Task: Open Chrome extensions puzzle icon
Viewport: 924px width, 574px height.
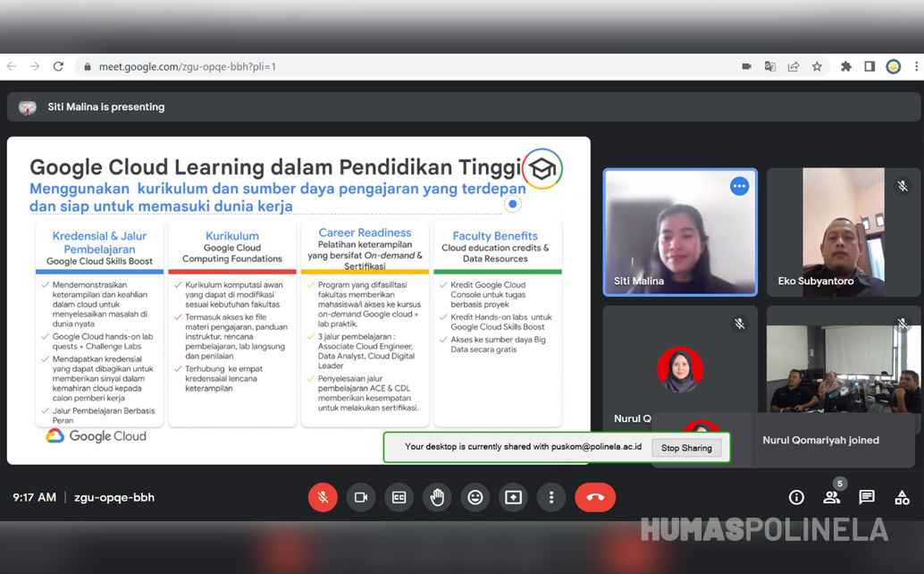Action: tap(846, 66)
